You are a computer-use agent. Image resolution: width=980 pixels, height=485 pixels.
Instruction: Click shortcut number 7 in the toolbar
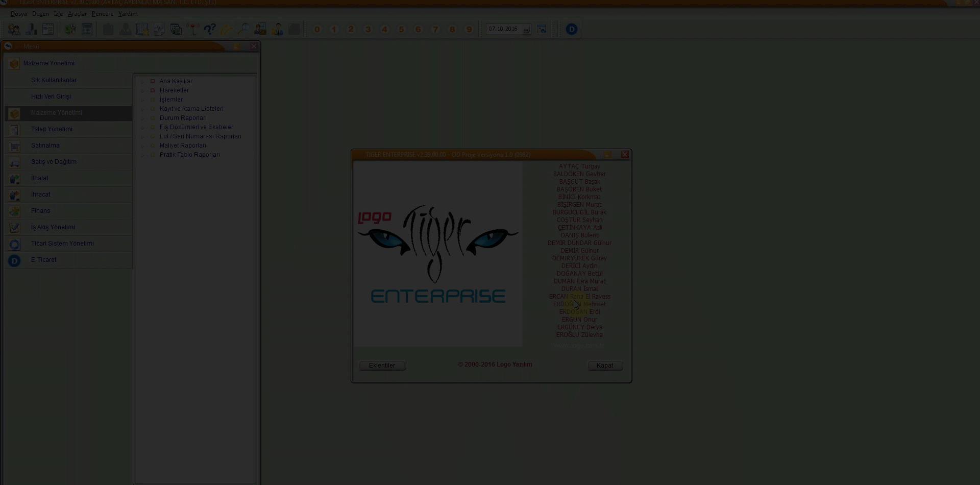point(435,29)
